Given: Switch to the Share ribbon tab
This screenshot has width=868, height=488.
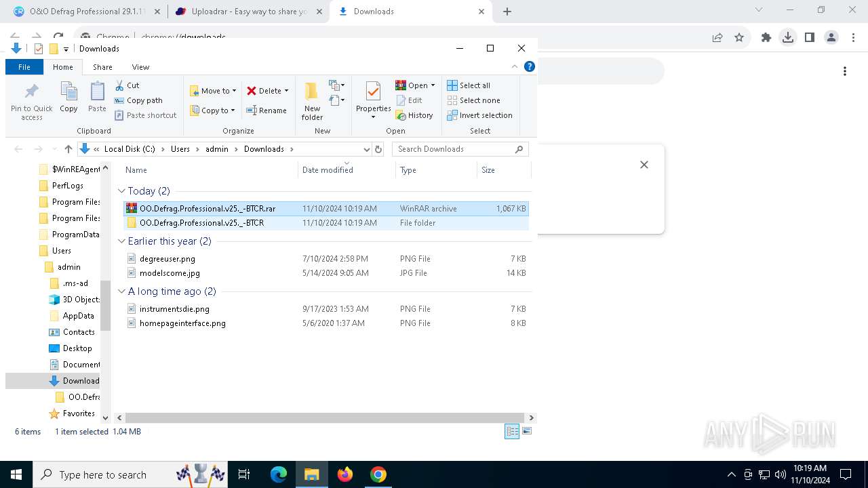Looking at the screenshot, I should 102,67.
